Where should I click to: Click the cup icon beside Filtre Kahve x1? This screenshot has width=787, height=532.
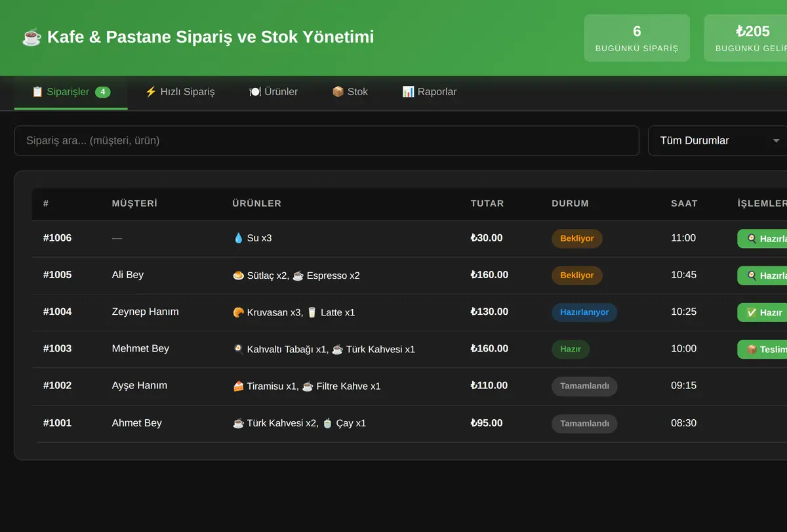point(308,386)
